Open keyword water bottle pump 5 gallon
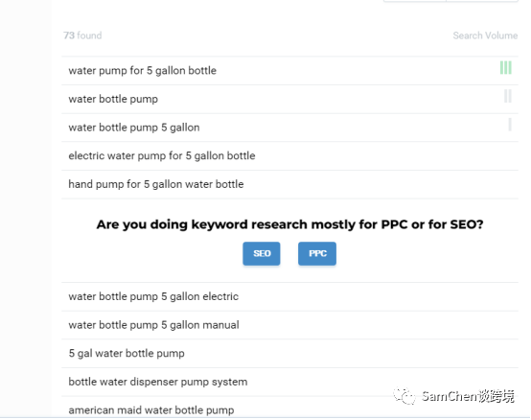This screenshot has width=531, height=420. (x=289, y=128)
